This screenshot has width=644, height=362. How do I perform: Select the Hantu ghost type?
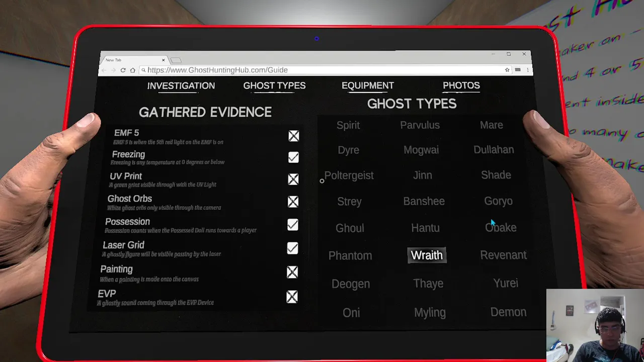[425, 228]
